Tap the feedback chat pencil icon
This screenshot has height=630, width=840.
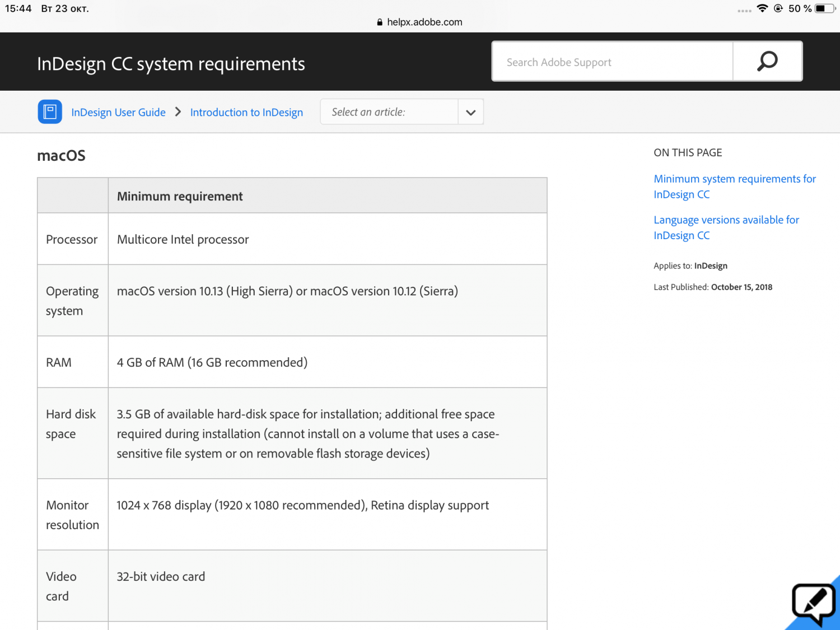[x=813, y=604]
